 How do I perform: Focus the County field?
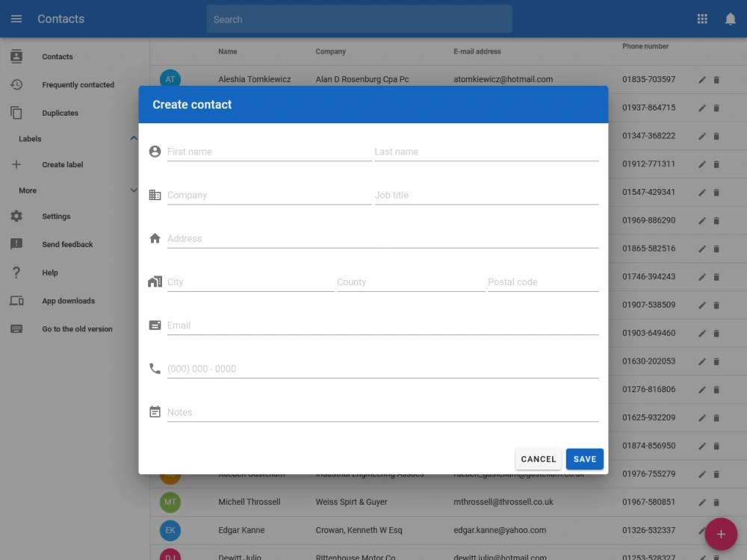tap(411, 282)
